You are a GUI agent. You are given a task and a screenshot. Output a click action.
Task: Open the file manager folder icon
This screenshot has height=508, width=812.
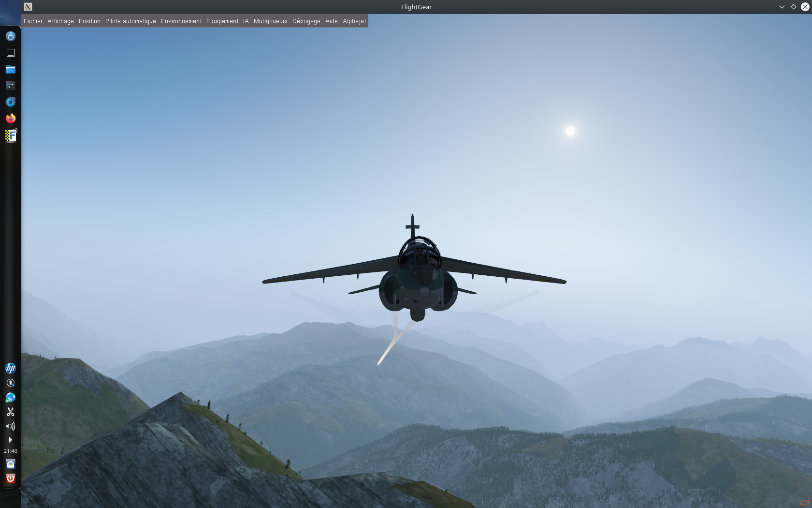[11, 69]
